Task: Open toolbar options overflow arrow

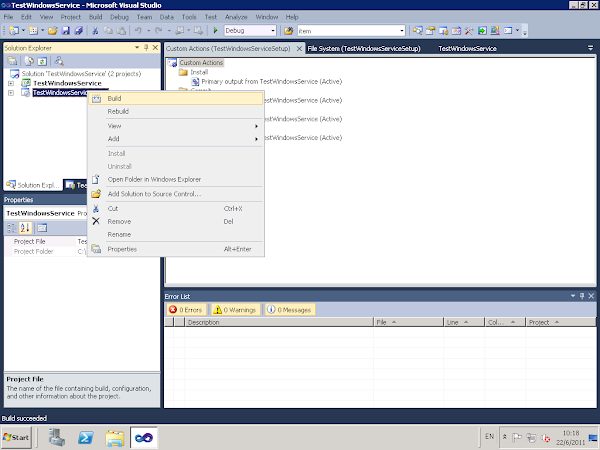Action: [x=525, y=31]
